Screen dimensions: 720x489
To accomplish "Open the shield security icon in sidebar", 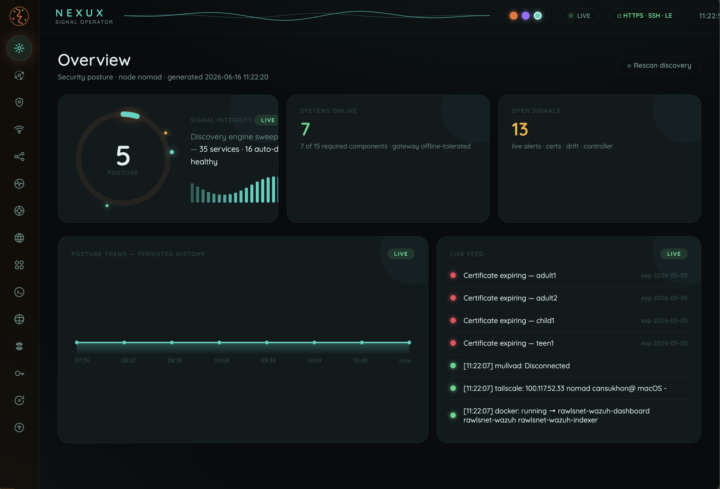I will tap(19, 102).
